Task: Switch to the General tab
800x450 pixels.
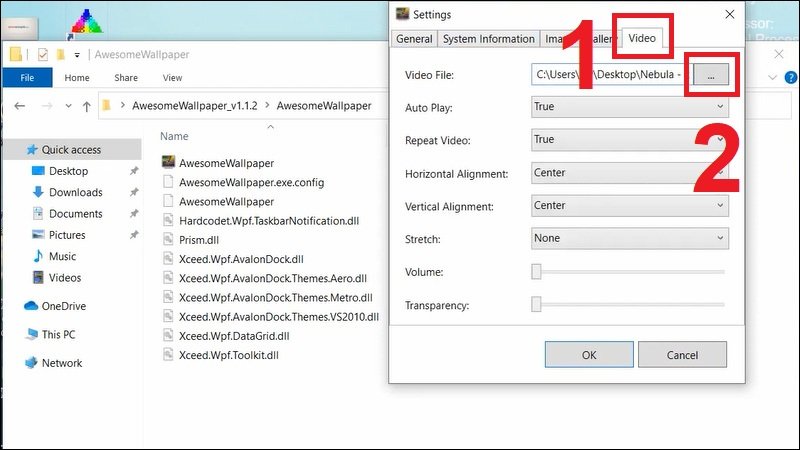Action: tap(414, 39)
